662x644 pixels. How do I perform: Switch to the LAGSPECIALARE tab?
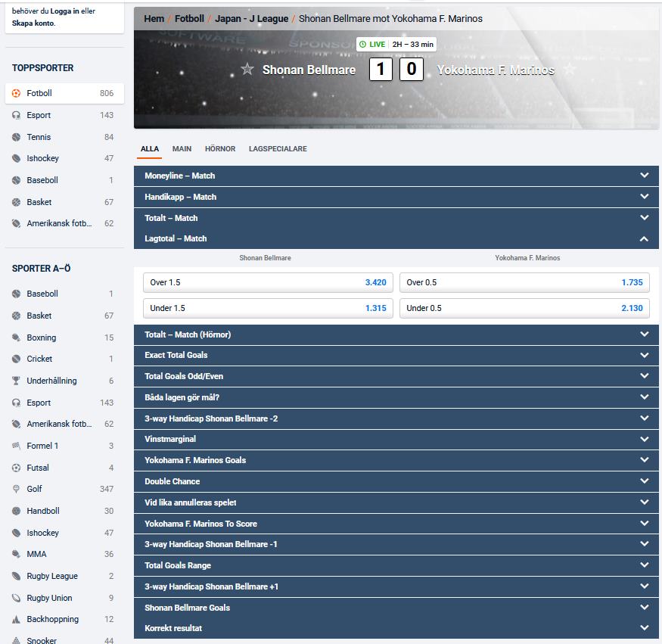coord(278,148)
